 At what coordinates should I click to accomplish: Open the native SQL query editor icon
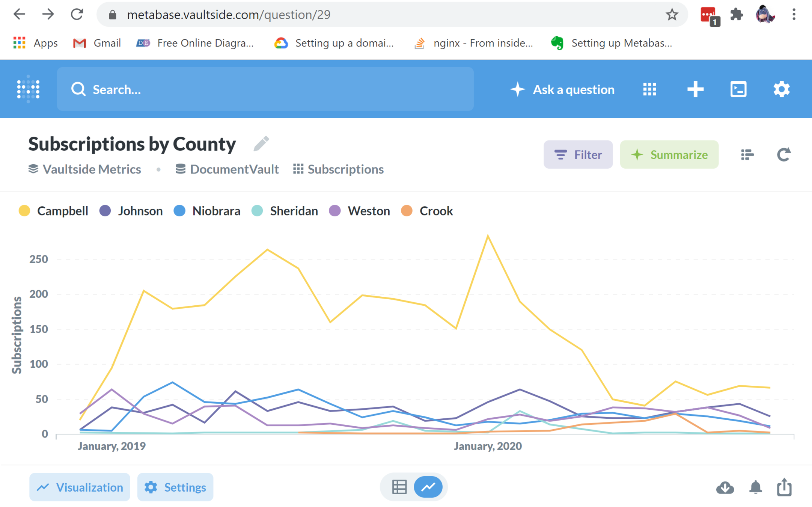[x=738, y=89]
